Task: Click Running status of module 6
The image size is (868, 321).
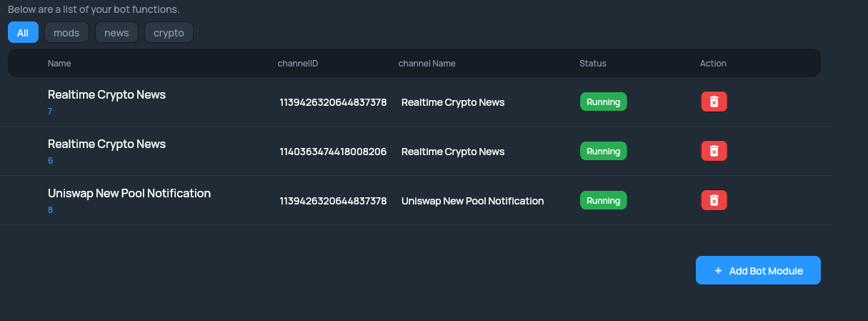Action: click(603, 152)
